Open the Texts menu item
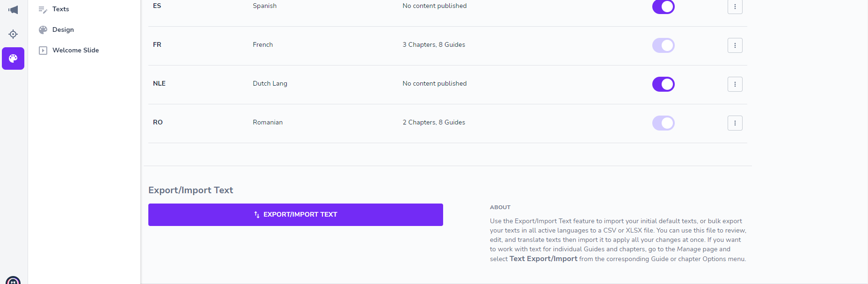868x284 pixels. coord(61,9)
